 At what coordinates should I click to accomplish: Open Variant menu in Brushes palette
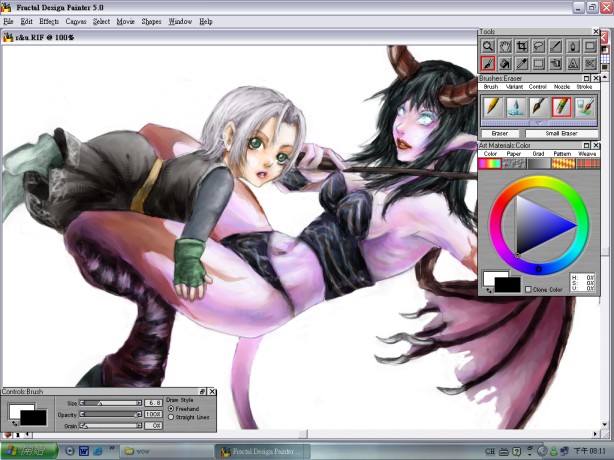[x=515, y=87]
